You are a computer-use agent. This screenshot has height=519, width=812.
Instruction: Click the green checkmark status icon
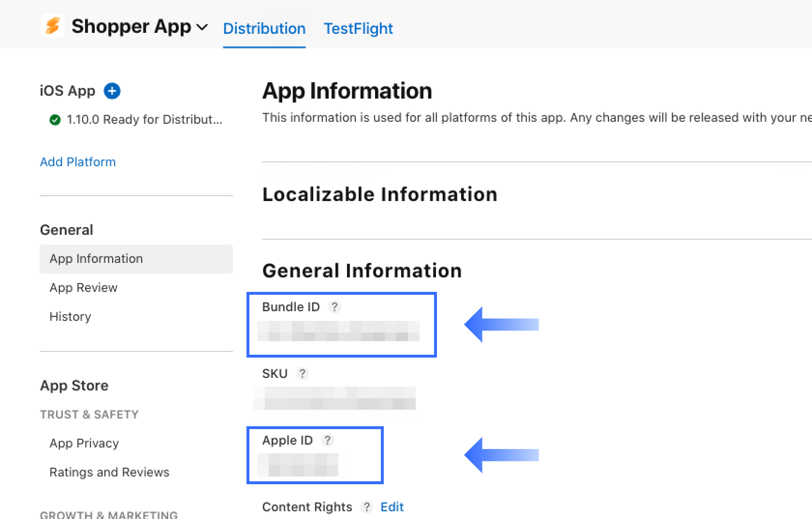[55, 120]
